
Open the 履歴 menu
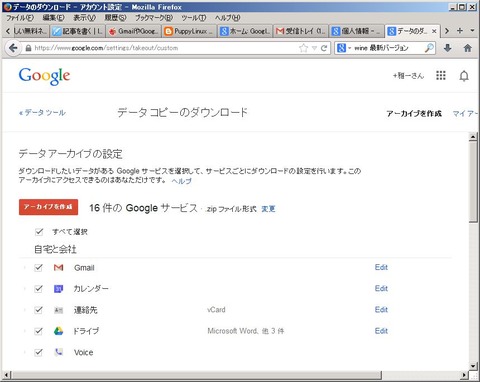[x=115, y=17]
